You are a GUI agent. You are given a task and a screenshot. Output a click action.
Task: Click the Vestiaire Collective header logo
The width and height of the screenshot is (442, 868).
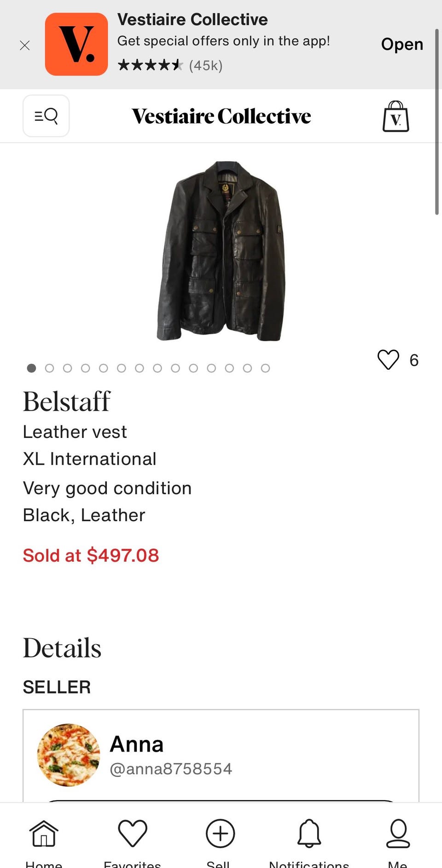pos(221,116)
